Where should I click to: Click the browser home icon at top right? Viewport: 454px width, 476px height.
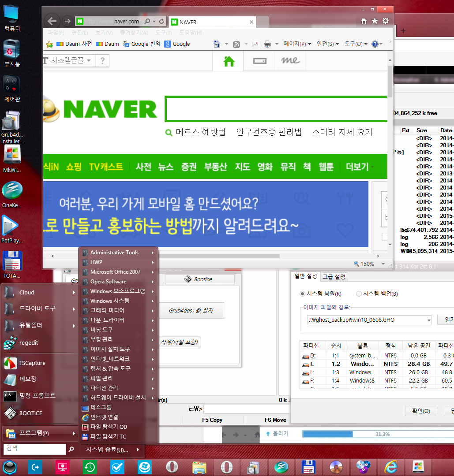tap(364, 21)
